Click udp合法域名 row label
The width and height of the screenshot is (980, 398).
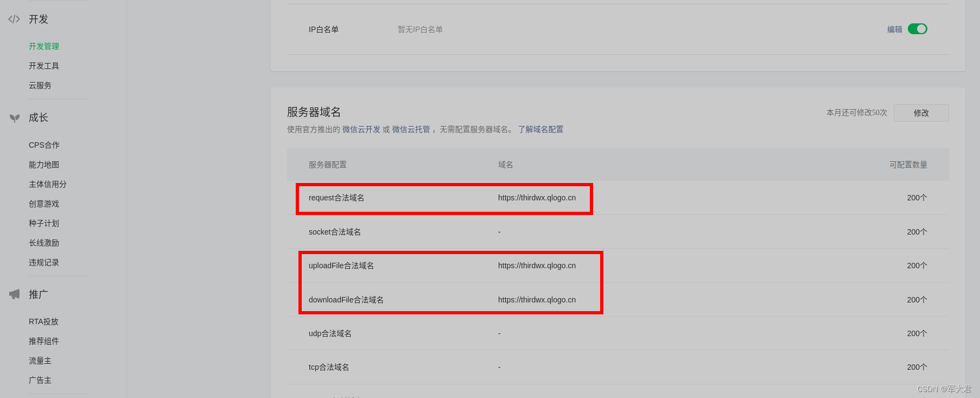click(x=330, y=333)
